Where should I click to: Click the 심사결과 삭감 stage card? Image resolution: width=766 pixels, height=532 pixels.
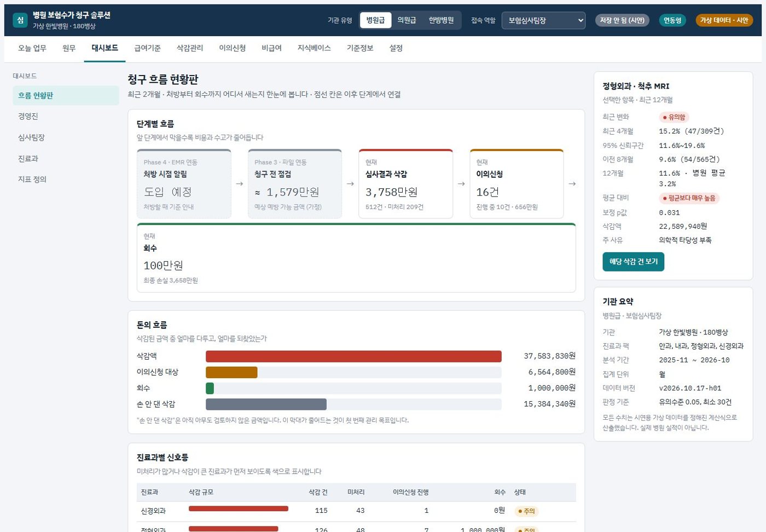pos(405,184)
